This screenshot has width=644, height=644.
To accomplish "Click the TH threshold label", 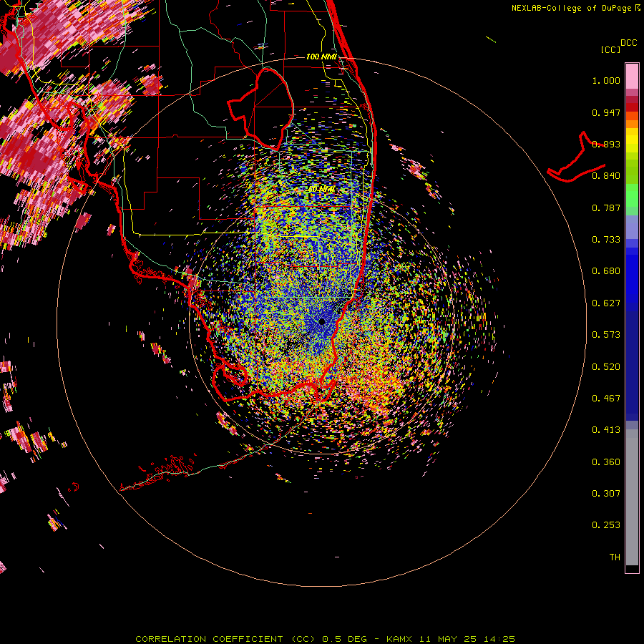I will pyautogui.click(x=615, y=557).
